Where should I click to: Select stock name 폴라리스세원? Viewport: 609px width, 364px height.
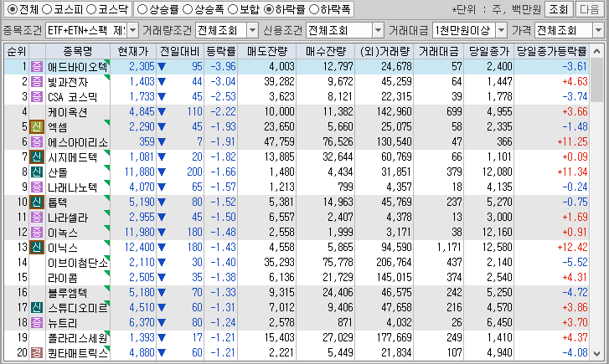(x=78, y=338)
